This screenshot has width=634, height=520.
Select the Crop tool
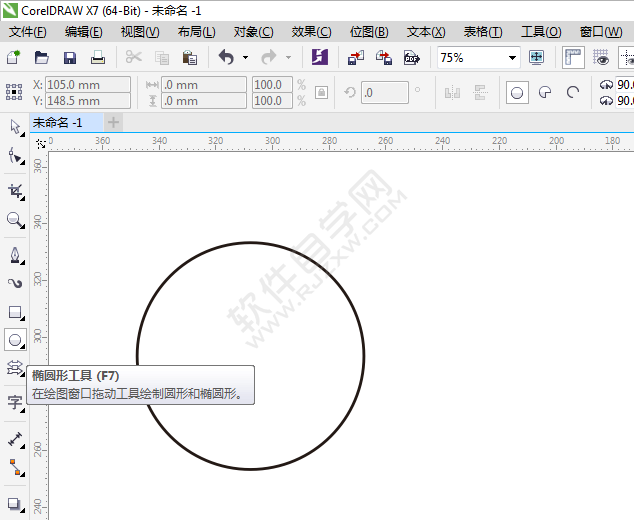click(15, 190)
